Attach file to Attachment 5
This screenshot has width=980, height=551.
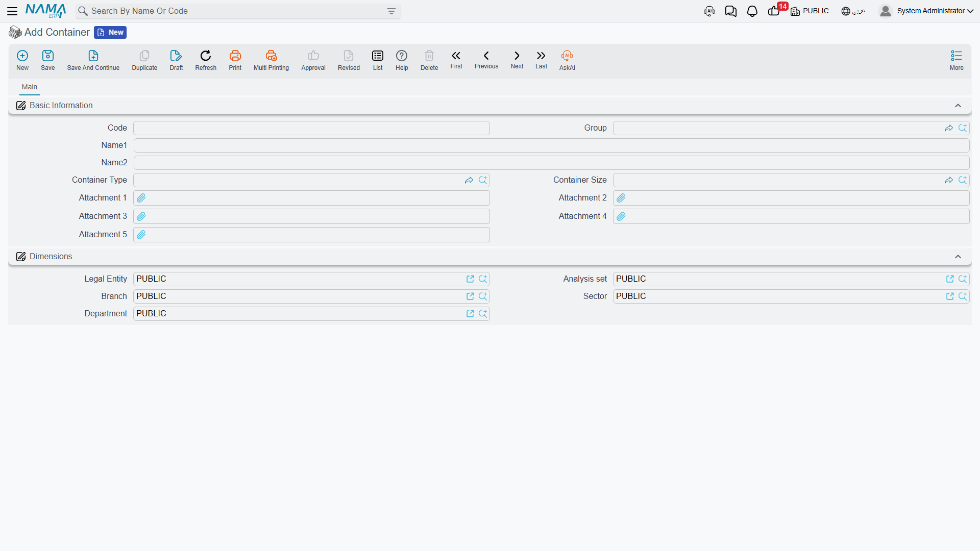tap(141, 235)
